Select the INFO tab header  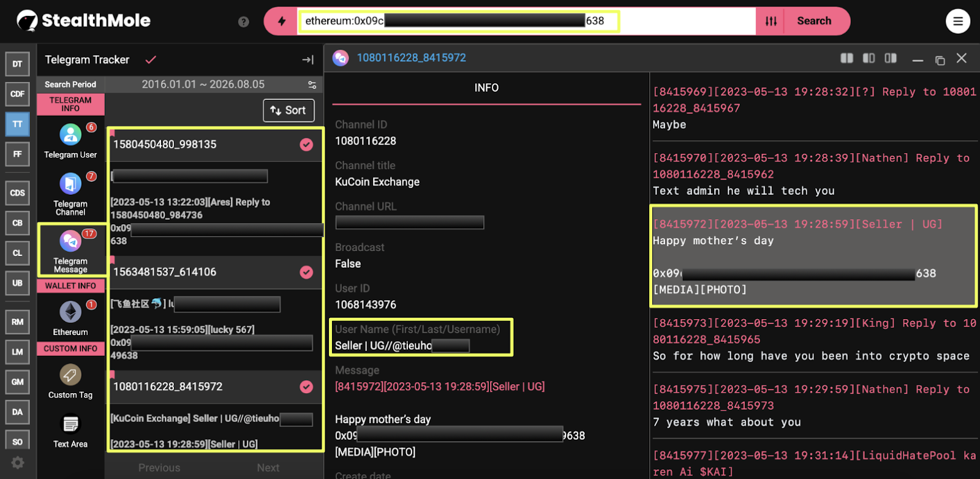[486, 88]
